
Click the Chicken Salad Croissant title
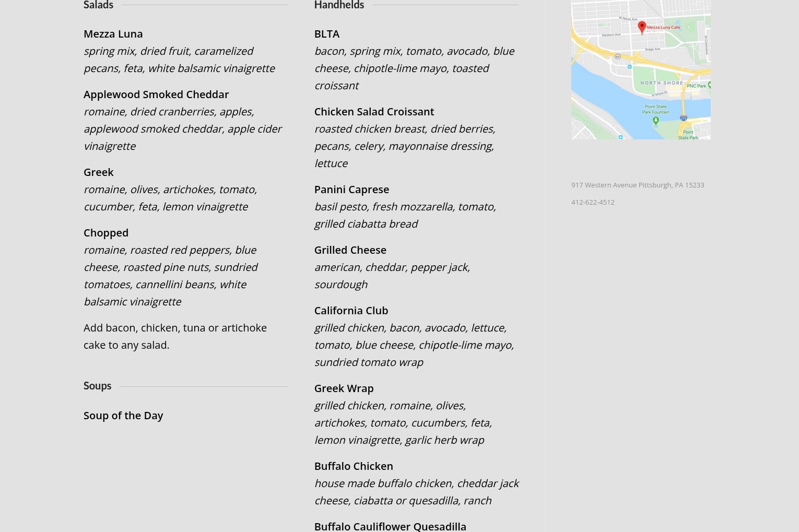[x=374, y=111]
